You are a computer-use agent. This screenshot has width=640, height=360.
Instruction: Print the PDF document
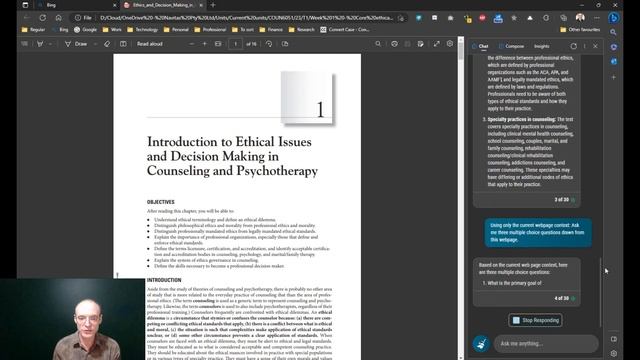click(x=394, y=44)
